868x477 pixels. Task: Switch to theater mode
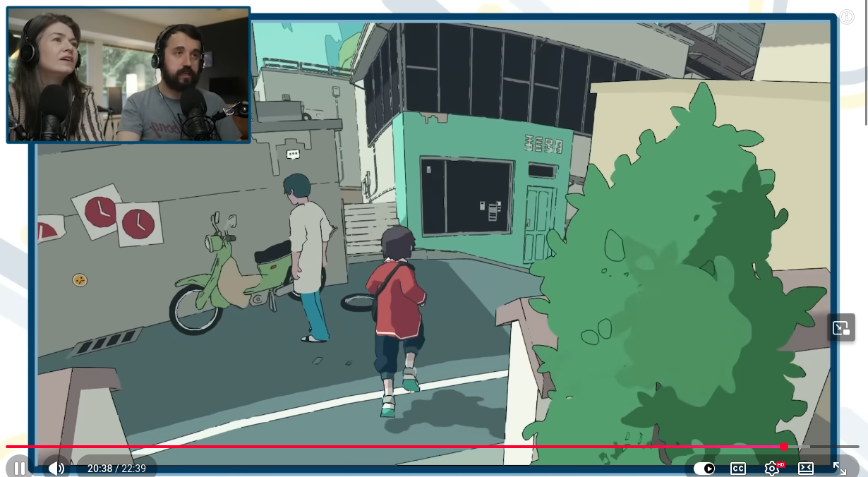[806, 469]
